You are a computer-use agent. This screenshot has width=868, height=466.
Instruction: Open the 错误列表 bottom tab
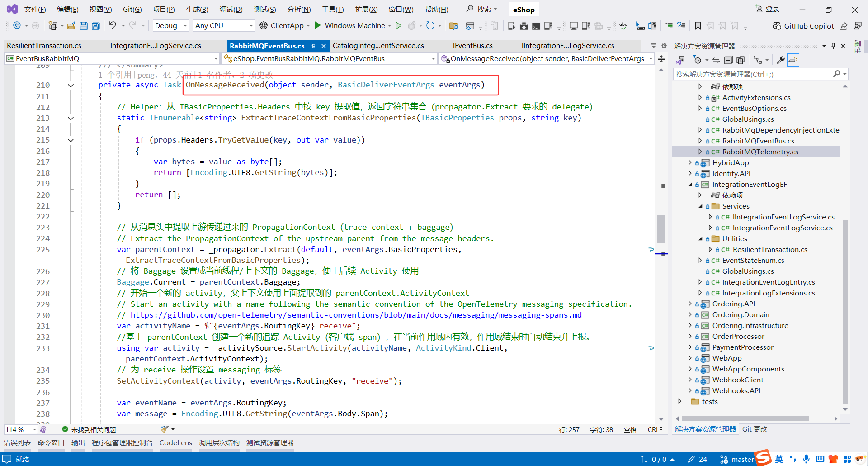point(17,442)
